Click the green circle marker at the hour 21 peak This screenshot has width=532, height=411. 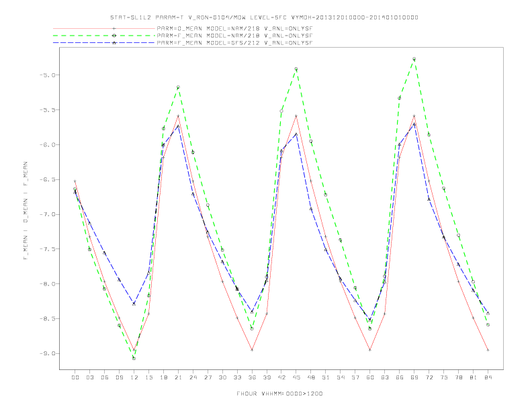[178, 87]
